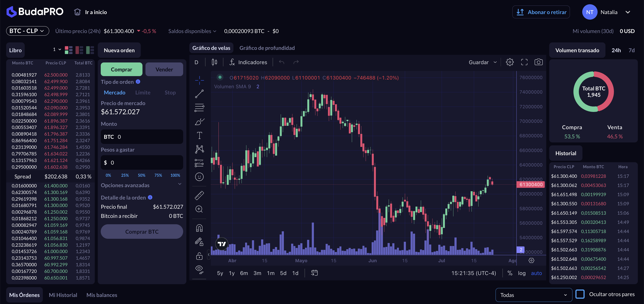Switch traded volume to 7d
This screenshot has height=304, width=644.
click(x=631, y=50)
